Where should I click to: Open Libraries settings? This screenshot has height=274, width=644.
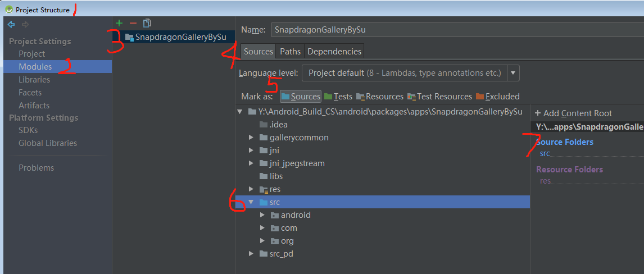tap(34, 80)
